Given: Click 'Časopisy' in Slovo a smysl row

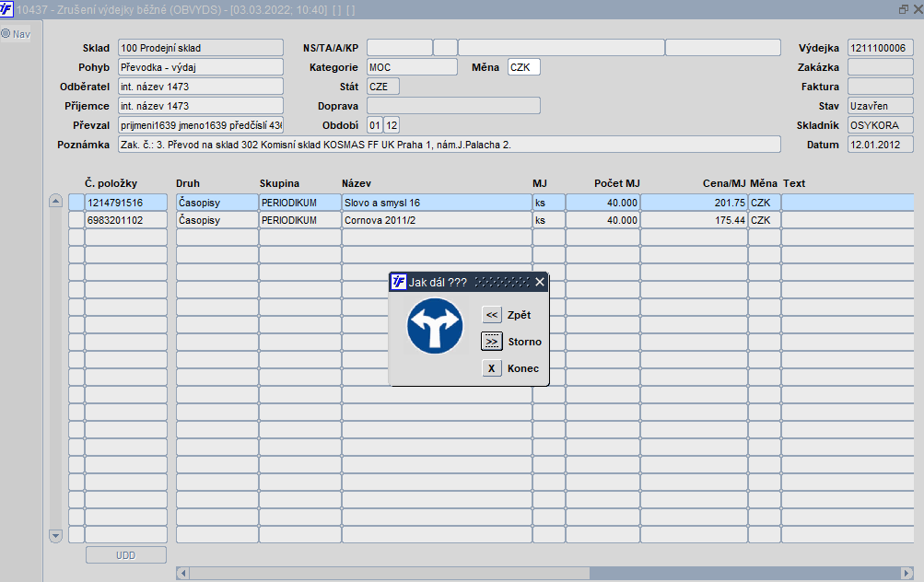Looking at the screenshot, I should [216, 203].
